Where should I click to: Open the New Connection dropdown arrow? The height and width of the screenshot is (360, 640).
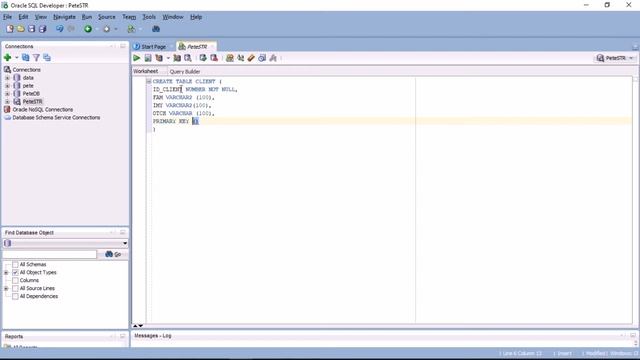16,58
